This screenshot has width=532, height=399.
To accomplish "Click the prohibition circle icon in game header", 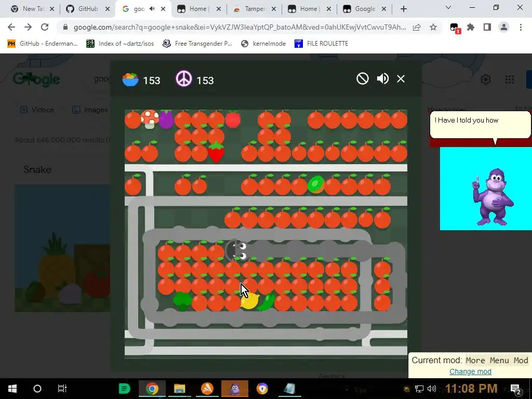I will pyautogui.click(x=362, y=79).
